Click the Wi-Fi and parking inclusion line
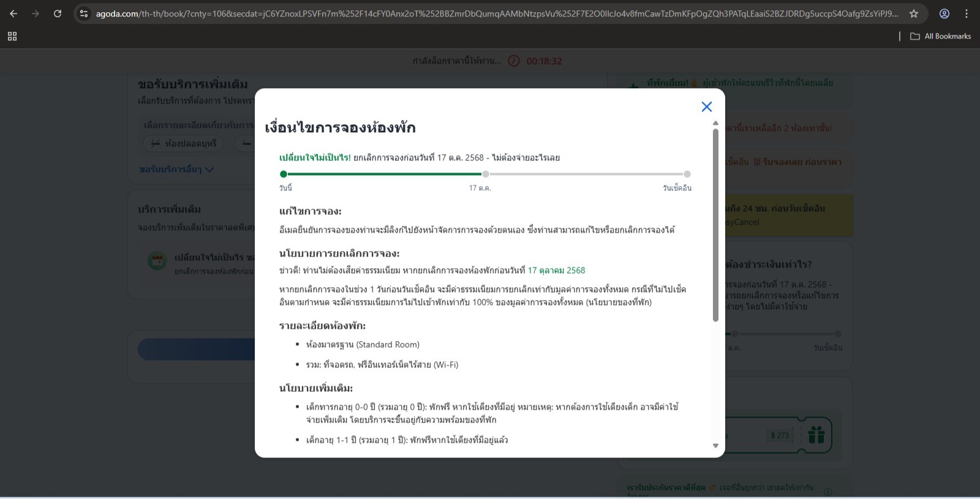 pyautogui.click(x=382, y=365)
